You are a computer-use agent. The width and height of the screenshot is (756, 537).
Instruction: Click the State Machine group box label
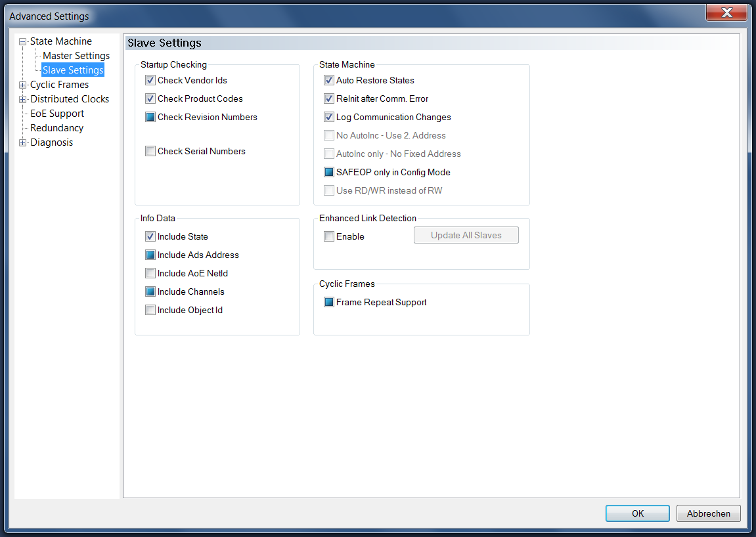click(x=347, y=64)
